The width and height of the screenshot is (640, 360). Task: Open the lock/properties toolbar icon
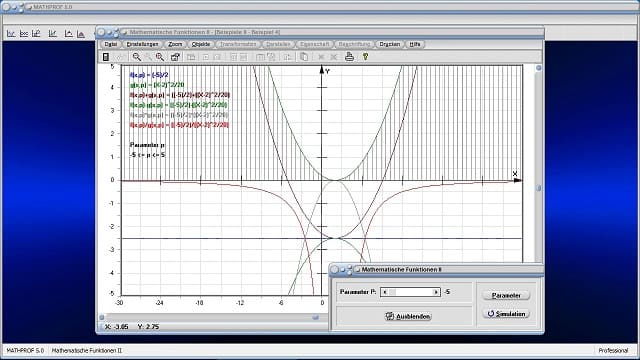(x=175, y=57)
